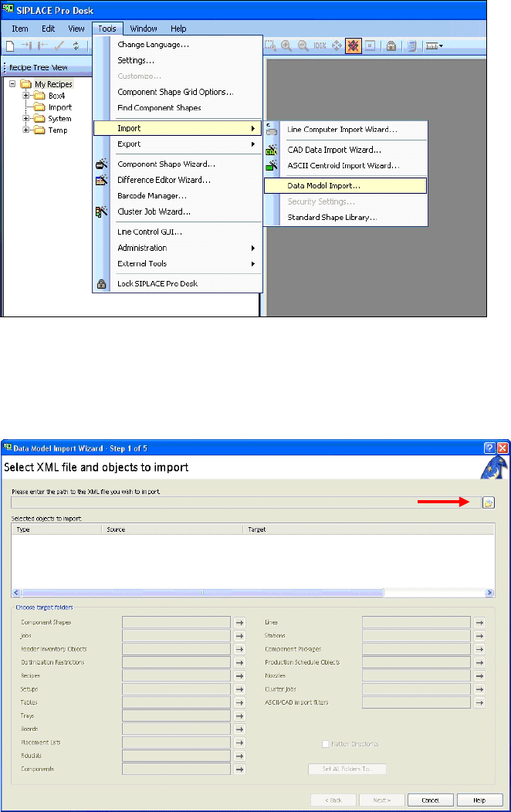
Task: Click the Difference Editor Wizard icon
Action: tap(101, 180)
